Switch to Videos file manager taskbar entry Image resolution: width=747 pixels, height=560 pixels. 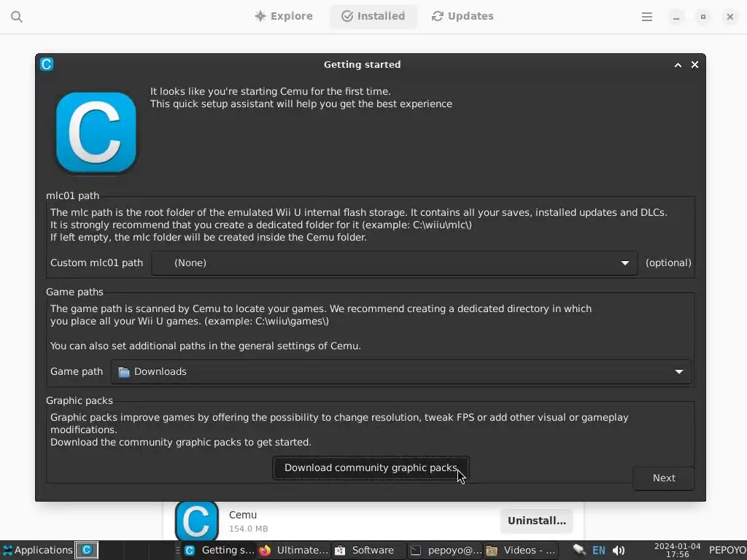pos(521,551)
